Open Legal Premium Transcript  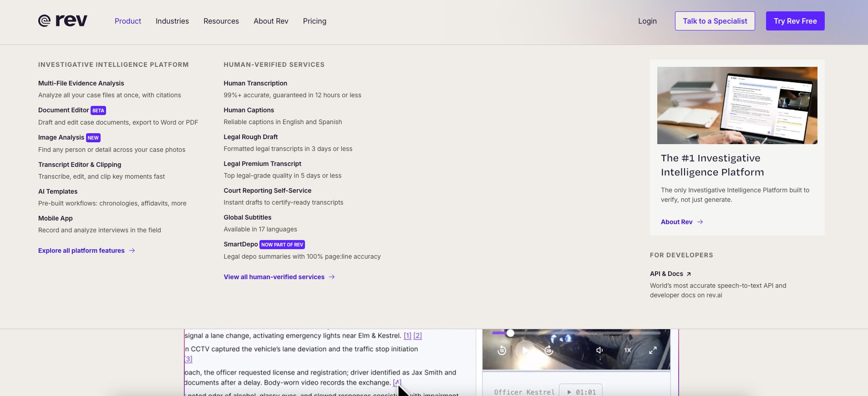(263, 164)
